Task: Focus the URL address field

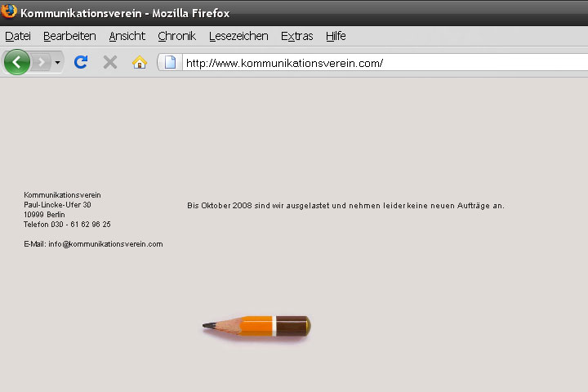Action: [385, 63]
